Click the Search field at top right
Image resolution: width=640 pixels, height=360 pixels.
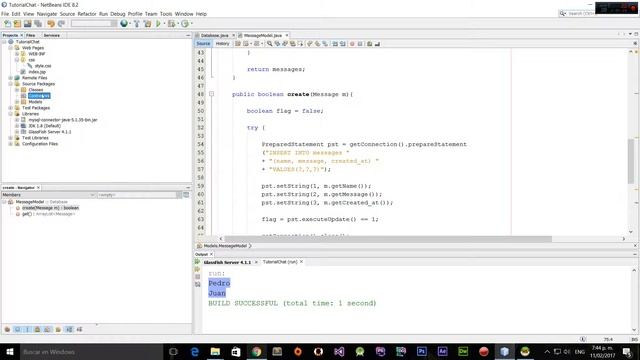[x=580, y=13]
